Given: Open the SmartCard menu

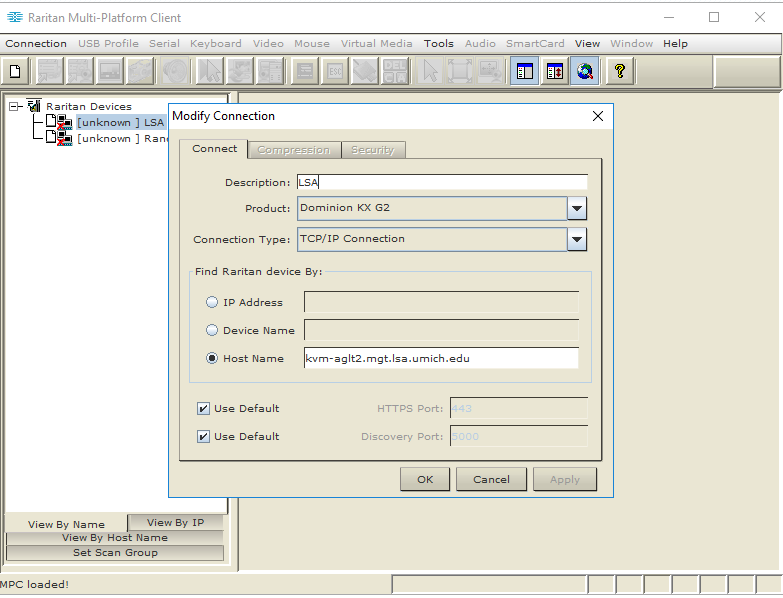Looking at the screenshot, I should (x=535, y=43).
